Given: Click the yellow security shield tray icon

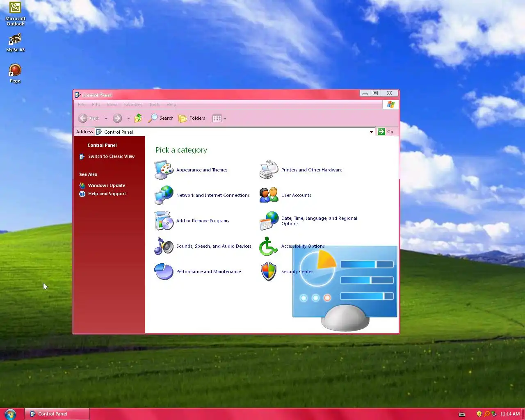Looking at the screenshot, I should (x=479, y=414).
